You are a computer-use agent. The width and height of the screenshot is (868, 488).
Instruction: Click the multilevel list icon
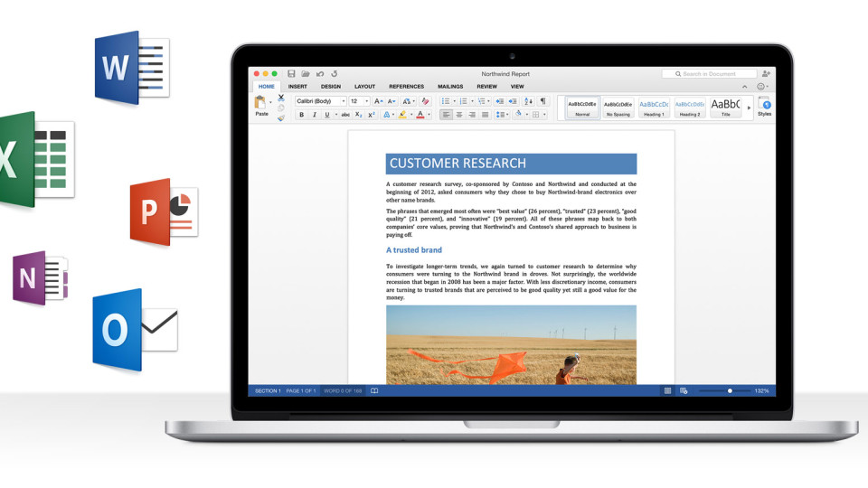tap(481, 101)
